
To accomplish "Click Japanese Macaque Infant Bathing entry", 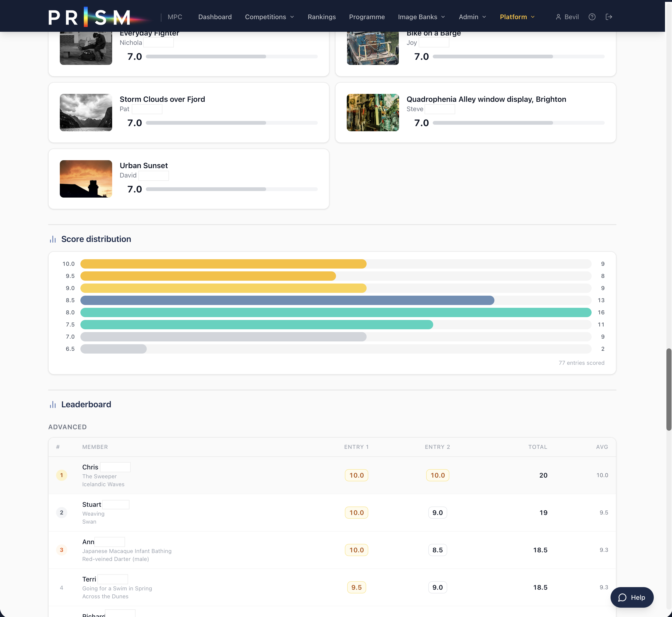I will coord(127,551).
